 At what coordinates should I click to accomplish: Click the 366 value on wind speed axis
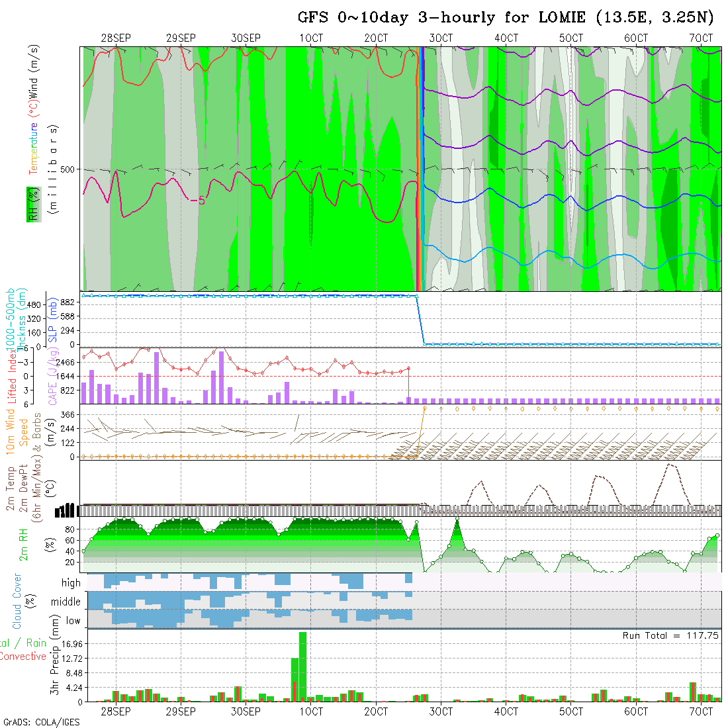[x=67, y=414]
